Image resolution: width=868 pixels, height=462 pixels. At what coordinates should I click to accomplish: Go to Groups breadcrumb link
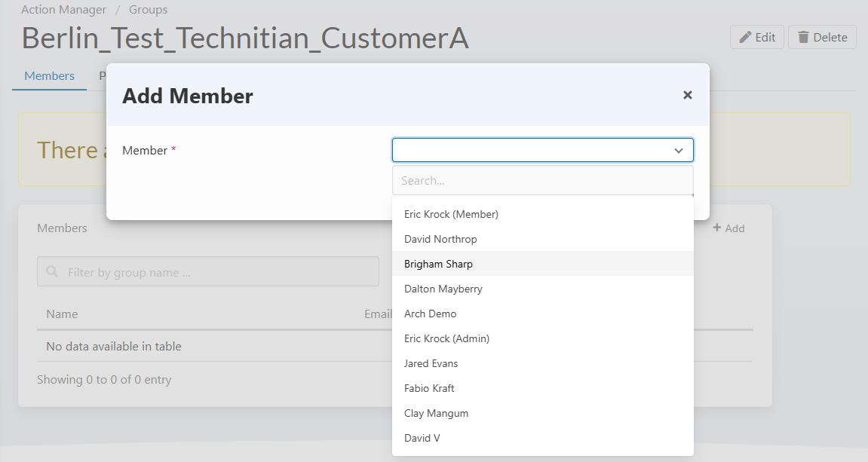[149, 10]
